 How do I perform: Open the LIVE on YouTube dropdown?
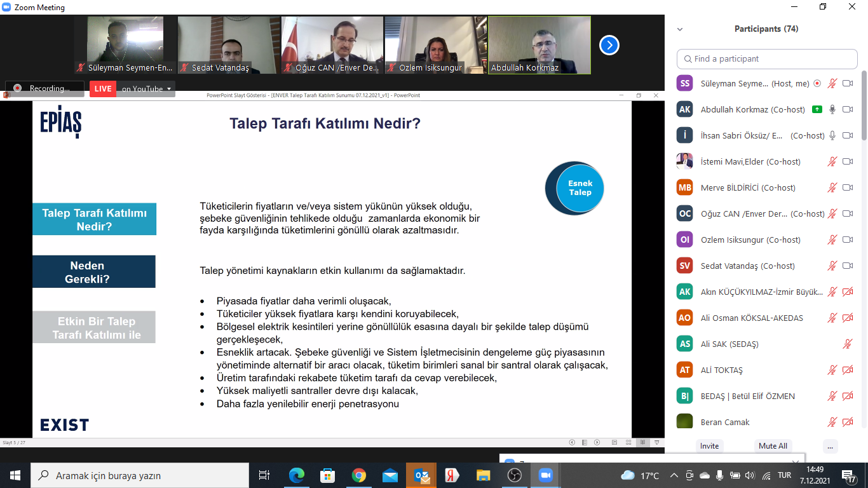click(169, 89)
